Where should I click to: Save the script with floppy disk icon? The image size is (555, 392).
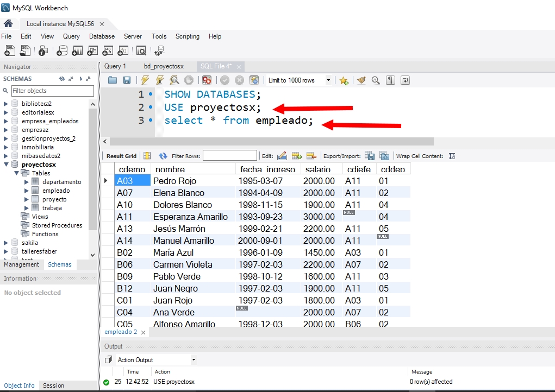[127, 80]
